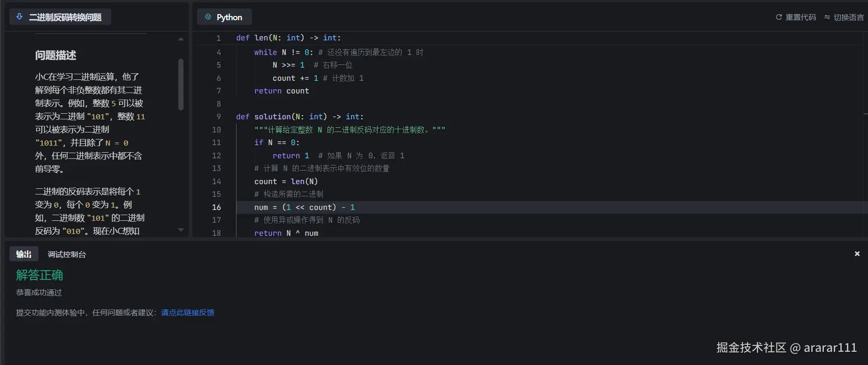Click the 问题描述 heading
The height and width of the screenshot is (365, 868).
[x=55, y=55]
